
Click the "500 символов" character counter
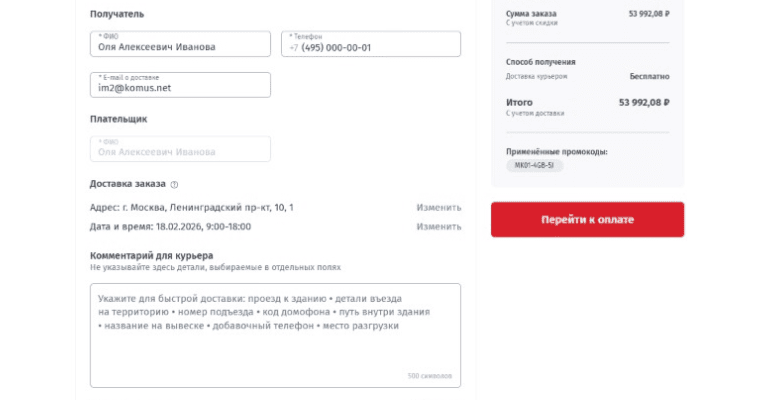click(429, 376)
